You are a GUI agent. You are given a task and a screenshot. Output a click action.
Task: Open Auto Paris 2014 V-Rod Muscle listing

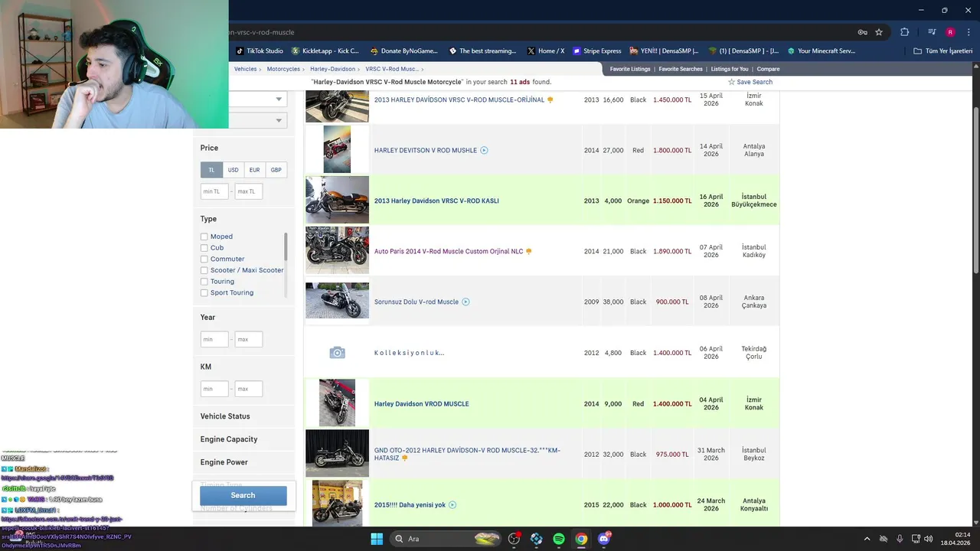[448, 251]
